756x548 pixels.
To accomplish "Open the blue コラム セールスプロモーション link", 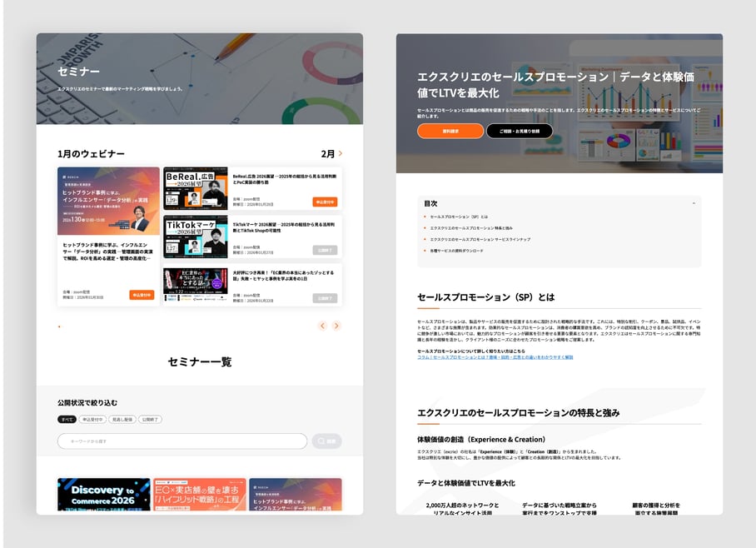I will [495, 357].
